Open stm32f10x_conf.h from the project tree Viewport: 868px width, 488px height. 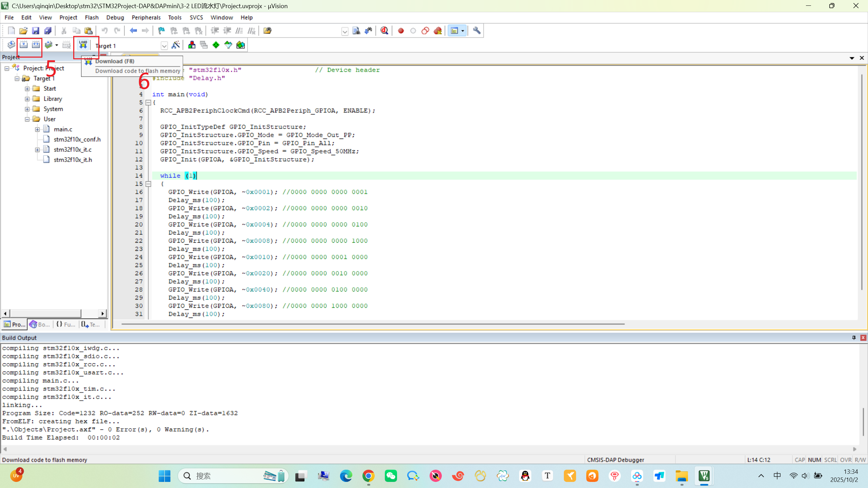tap(77, 139)
